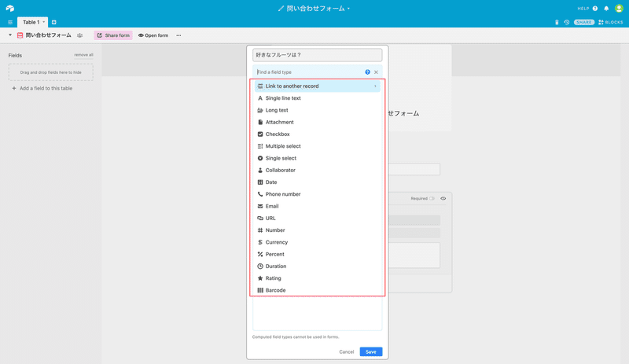Open the Table 1 tab dropdown arrow
The width and height of the screenshot is (629, 364).
[44, 22]
